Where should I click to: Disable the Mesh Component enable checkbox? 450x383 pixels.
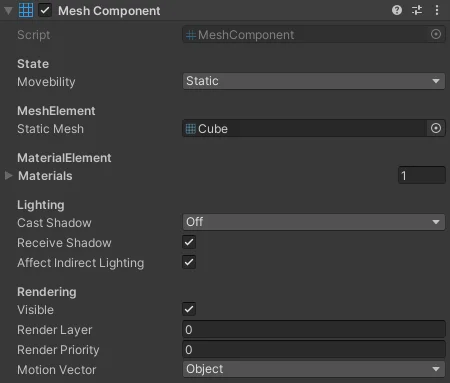[x=45, y=10]
